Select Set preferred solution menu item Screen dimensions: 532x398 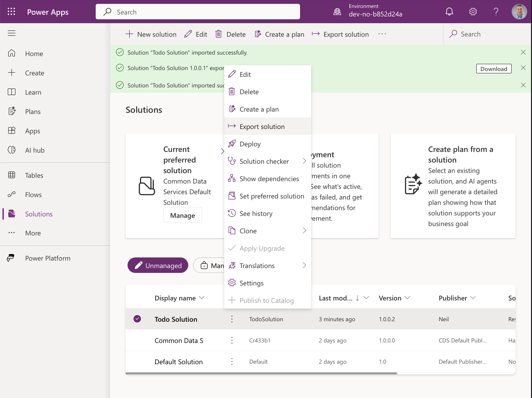point(267,196)
